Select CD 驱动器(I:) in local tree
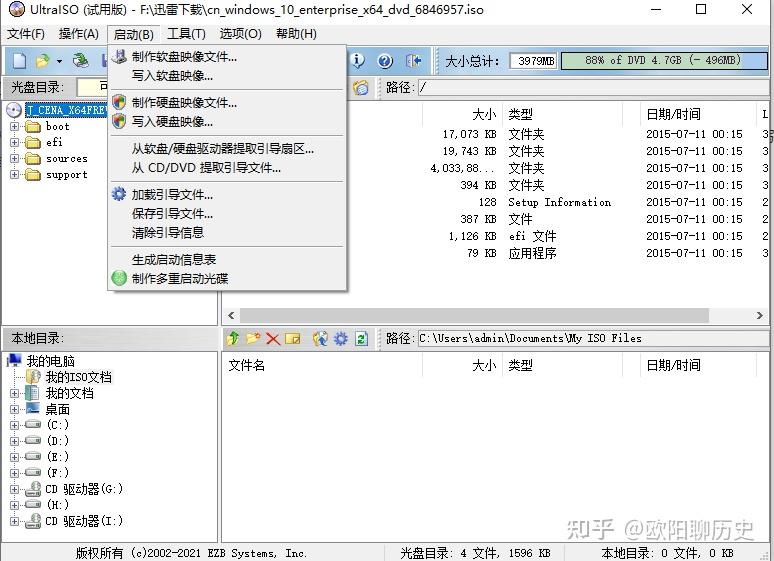The width and height of the screenshot is (774, 561). (84, 521)
